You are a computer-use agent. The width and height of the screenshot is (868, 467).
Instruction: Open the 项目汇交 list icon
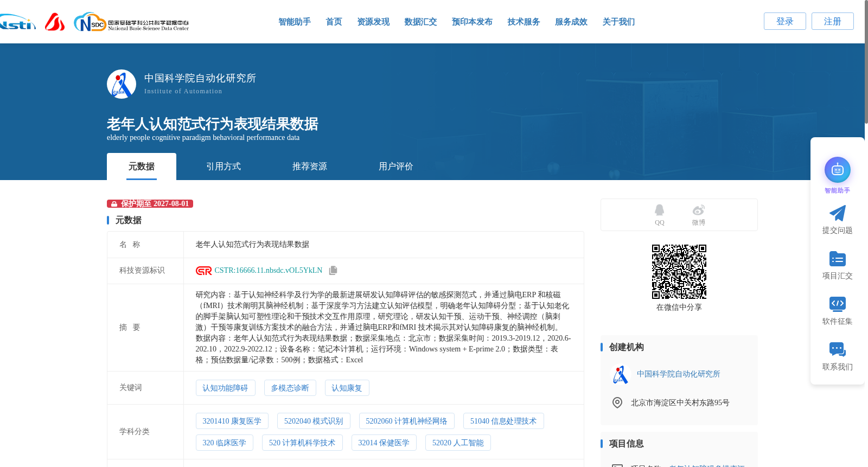coord(838,259)
